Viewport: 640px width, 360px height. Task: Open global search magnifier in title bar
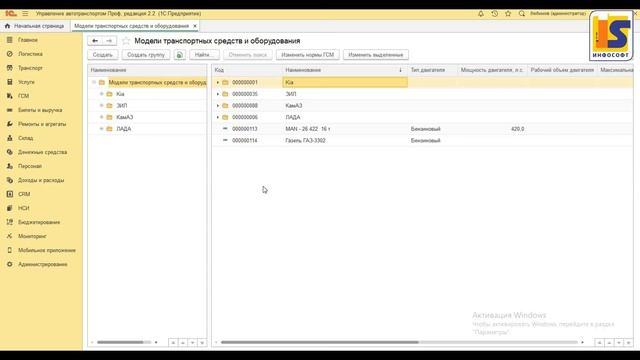[522, 13]
